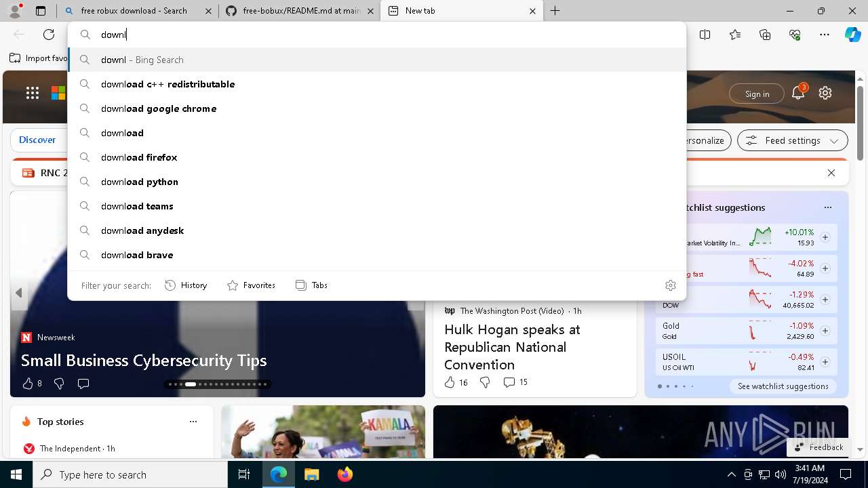Dislike the Hulk Hogan article
The image size is (868, 488).
[x=485, y=382]
